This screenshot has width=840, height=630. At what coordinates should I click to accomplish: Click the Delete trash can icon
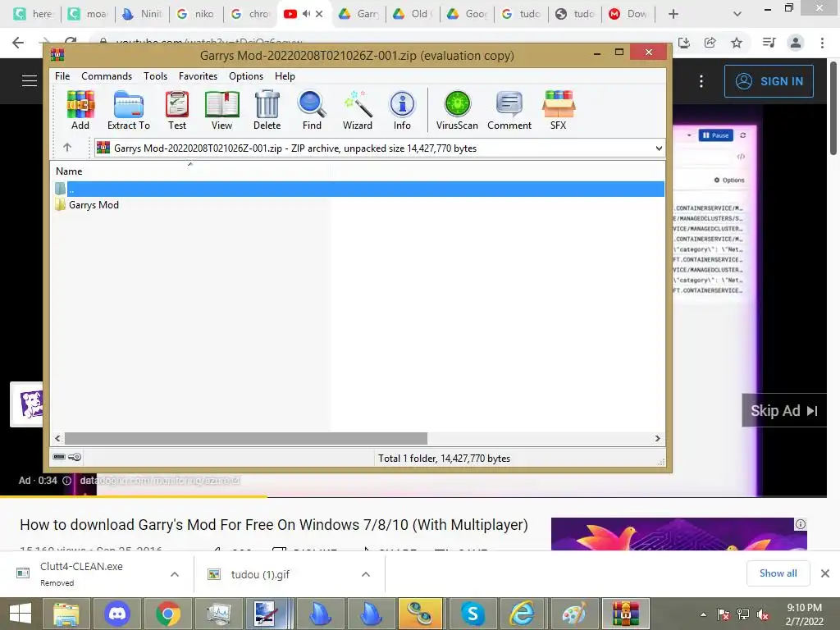[x=267, y=110]
